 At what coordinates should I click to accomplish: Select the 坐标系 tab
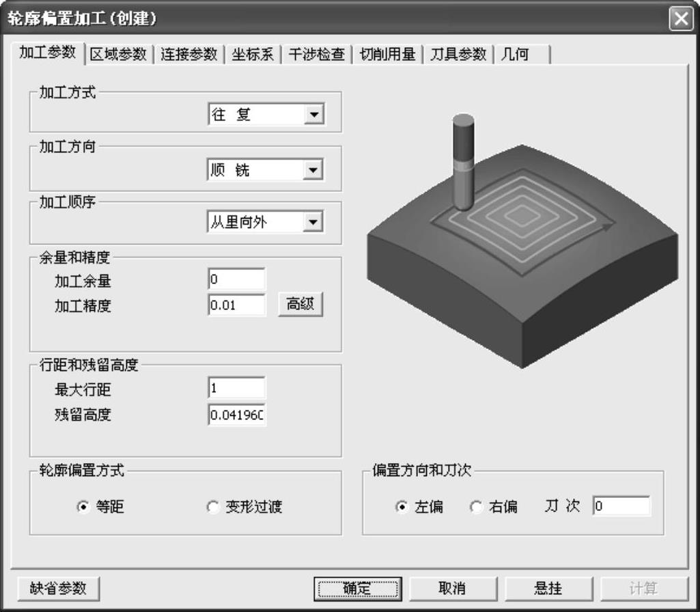pos(252,55)
